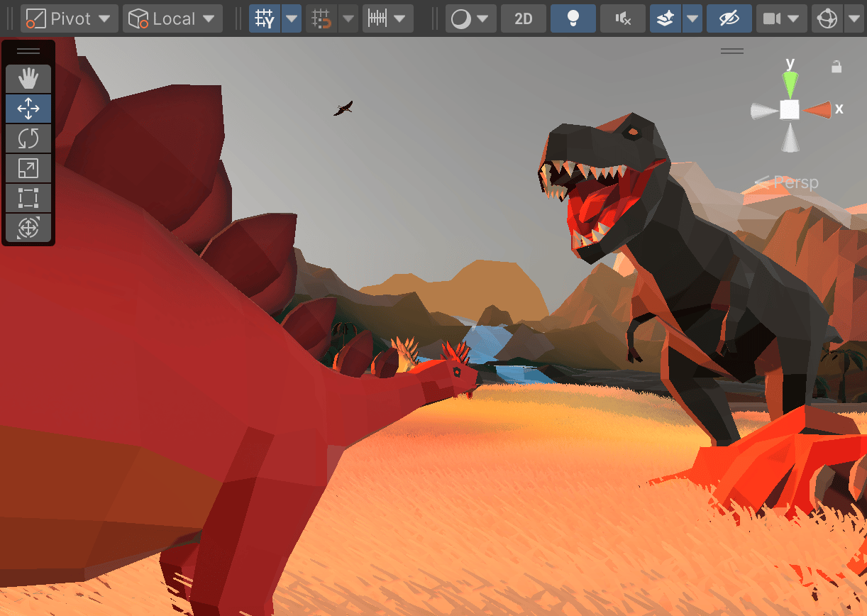Toggle the view rotation lock
This screenshot has height=616, width=867.
(x=836, y=67)
